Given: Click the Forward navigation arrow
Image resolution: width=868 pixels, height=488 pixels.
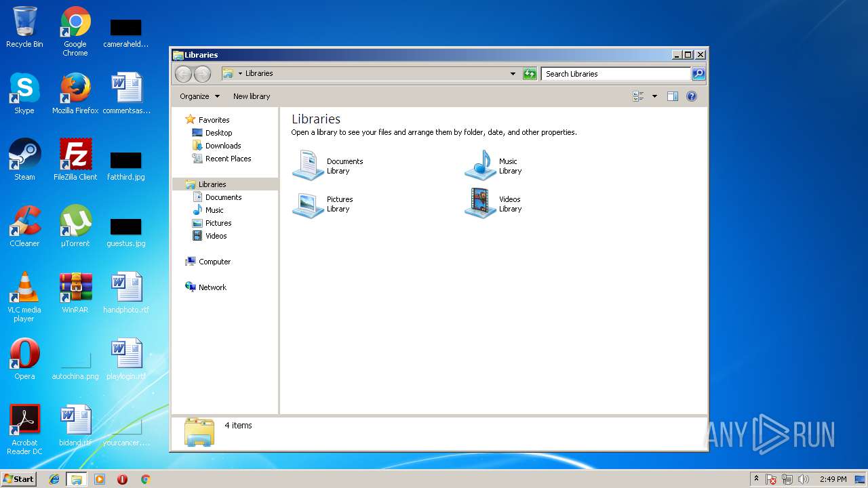Looking at the screenshot, I should click(x=202, y=74).
